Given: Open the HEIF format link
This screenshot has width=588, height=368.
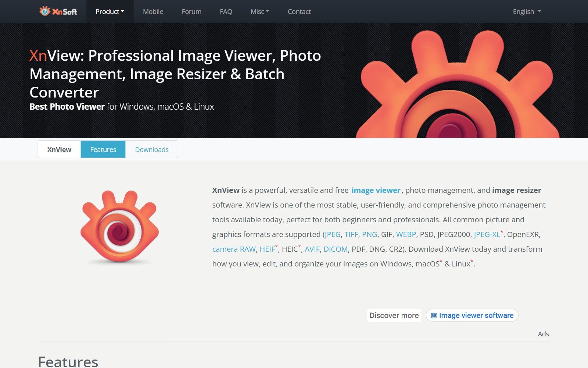Looking at the screenshot, I should 267,249.
